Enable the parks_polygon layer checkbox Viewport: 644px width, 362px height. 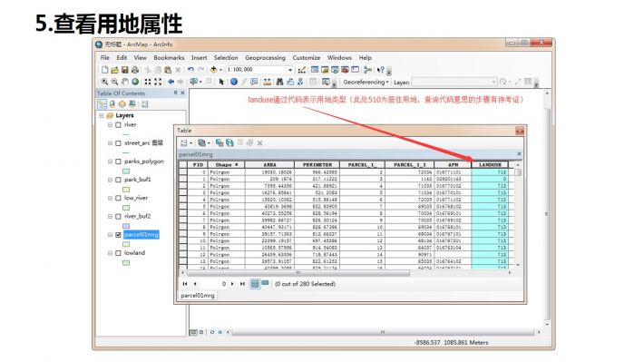tap(118, 161)
